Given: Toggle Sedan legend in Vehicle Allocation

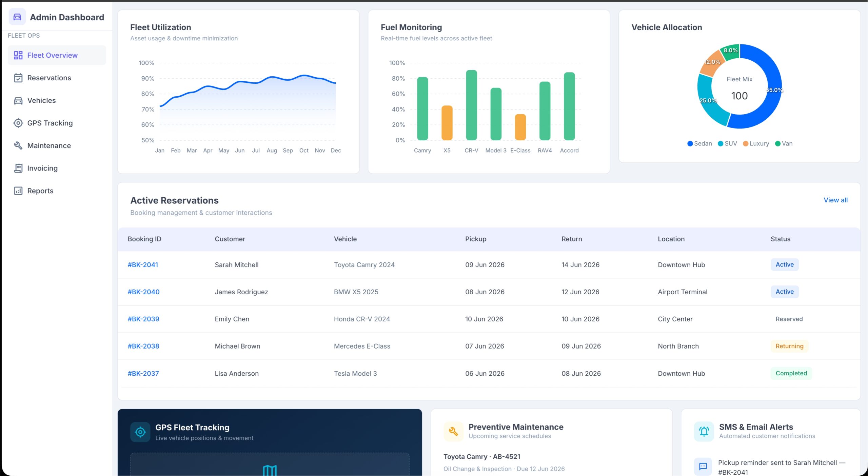Looking at the screenshot, I should [x=699, y=143].
